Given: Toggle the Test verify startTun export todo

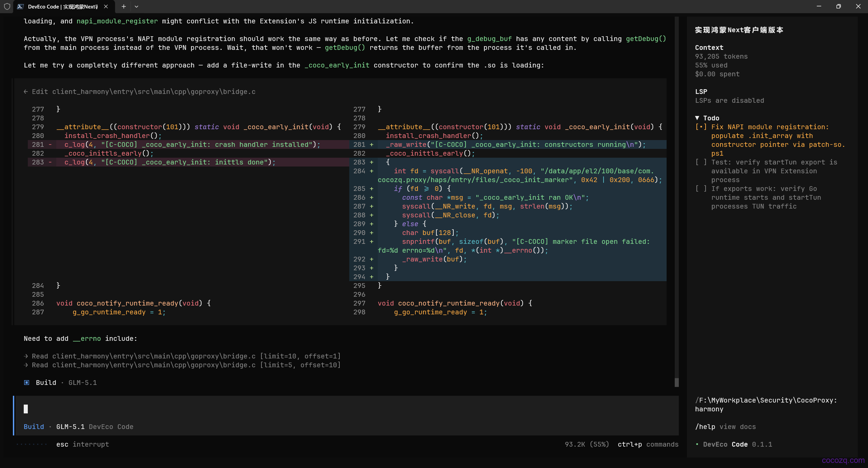Looking at the screenshot, I should click(701, 162).
